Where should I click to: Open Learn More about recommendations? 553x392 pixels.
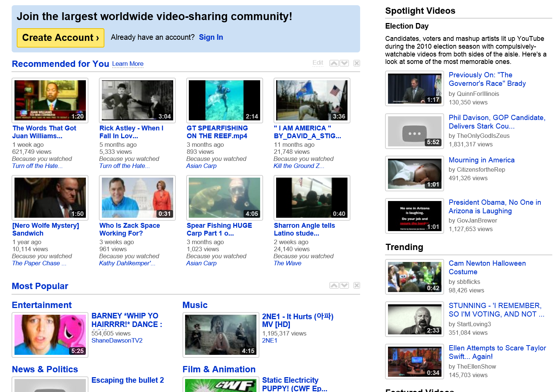(x=128, y=64)
